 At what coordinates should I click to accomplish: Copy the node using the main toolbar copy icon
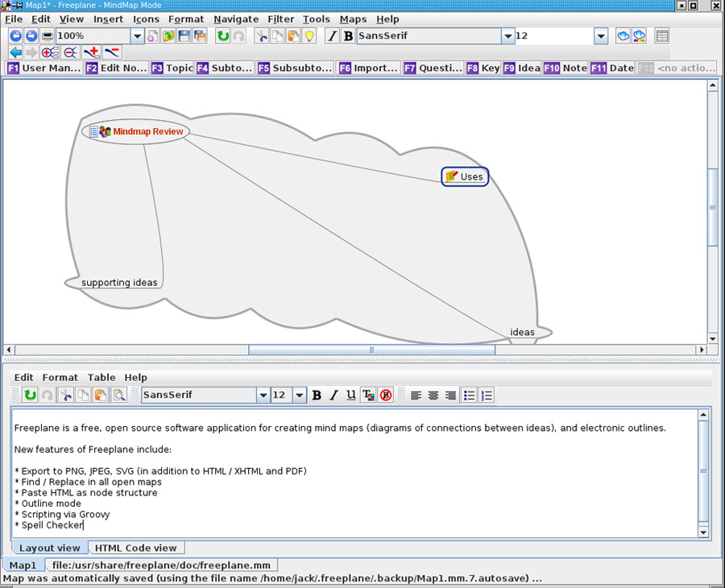277,35
